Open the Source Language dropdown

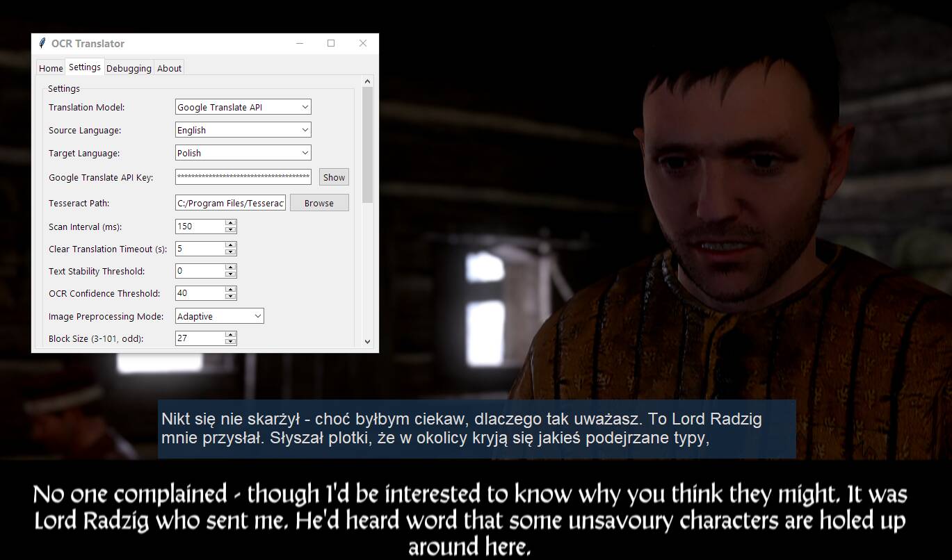pos(243,130)
